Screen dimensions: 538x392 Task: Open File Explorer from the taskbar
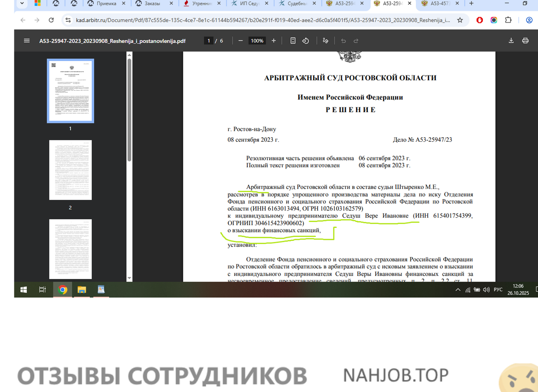pos(82,290)
